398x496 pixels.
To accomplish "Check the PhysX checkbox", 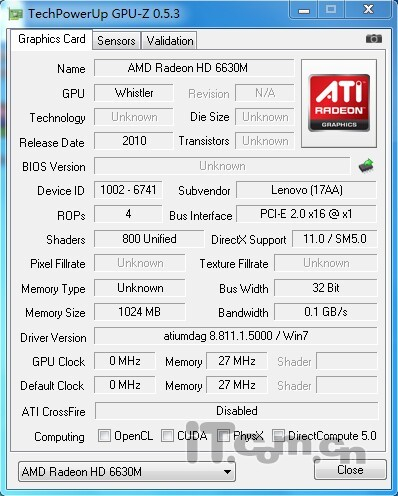I will click(x=223, y=436).
